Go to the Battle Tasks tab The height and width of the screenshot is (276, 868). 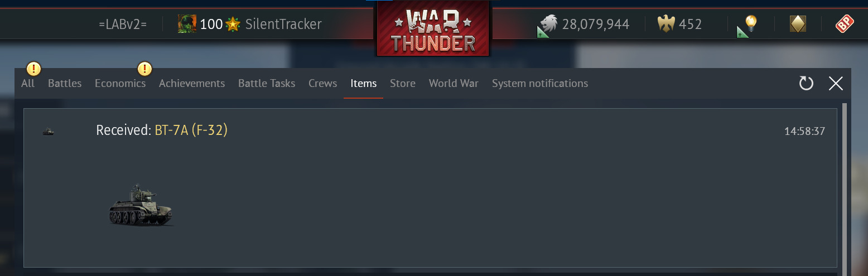pyautogui.click(x=267, y=83)
